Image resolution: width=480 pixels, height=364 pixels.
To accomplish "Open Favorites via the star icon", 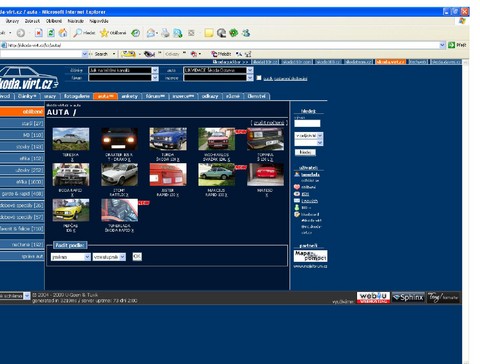I will pos(104,33).
